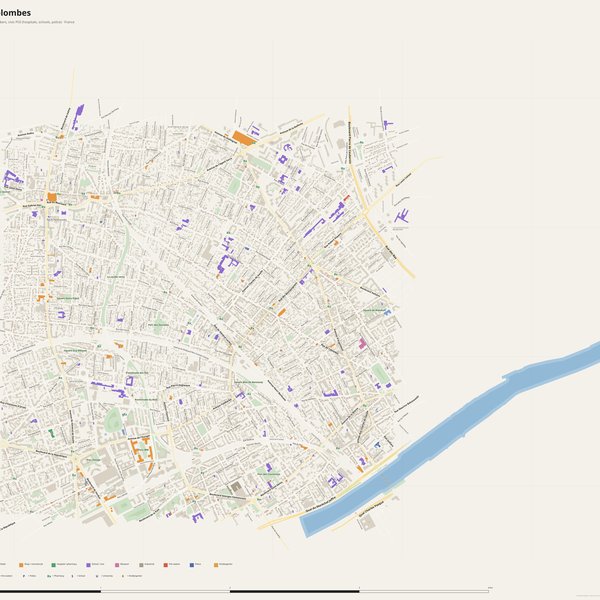This screenshot has width=600, height=600.
Task: Click the dark blue swatch in the legend
Action: click(192, 565)
